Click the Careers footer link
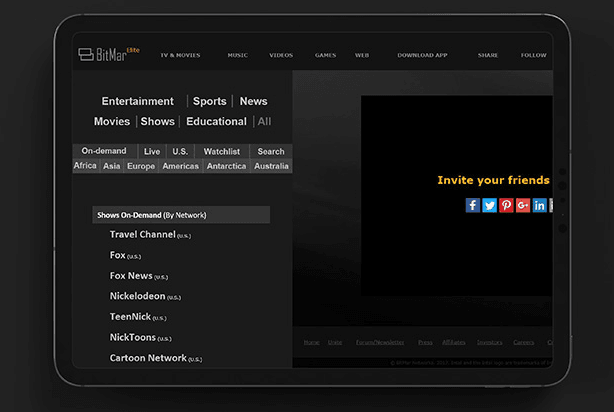The image size is (614, 412). [524, 342]
